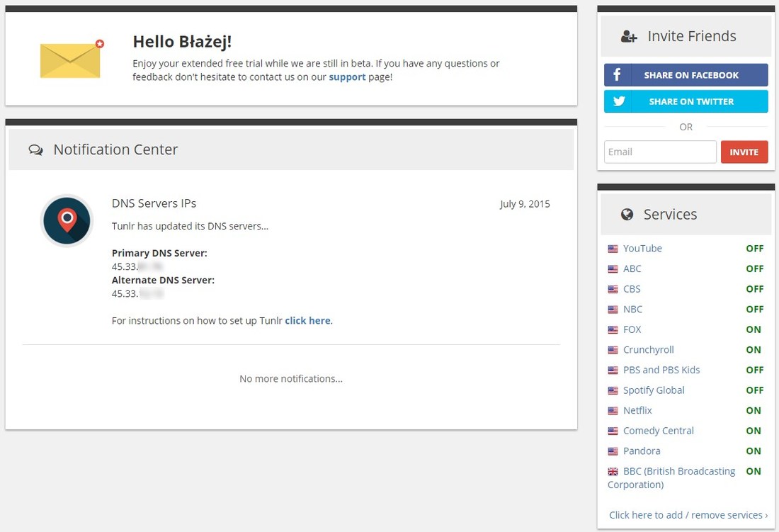Click the OFF status for Spotify Global

pyautogui.click(x=755, y=390)
